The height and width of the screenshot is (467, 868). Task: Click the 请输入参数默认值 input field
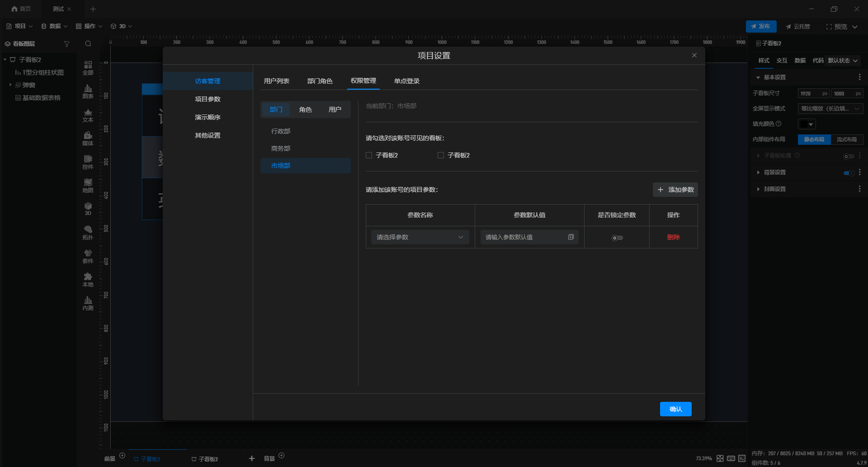click(524, 237)
